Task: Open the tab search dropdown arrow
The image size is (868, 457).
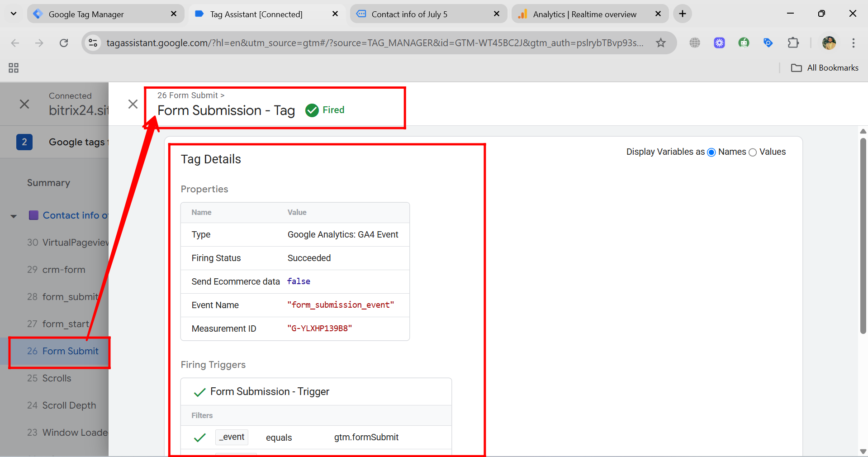Action: (x=14, y=14)
